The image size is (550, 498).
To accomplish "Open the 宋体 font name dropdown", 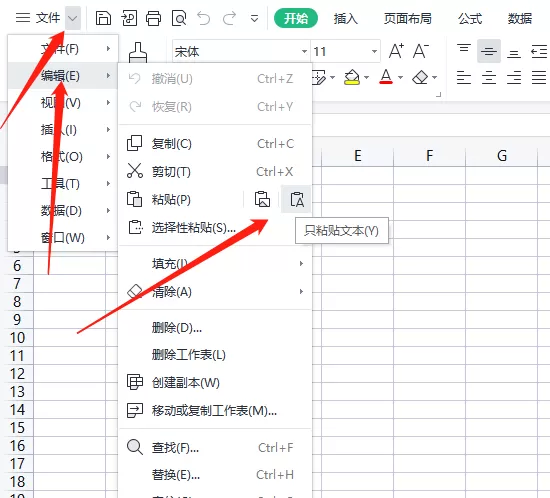I will pos(304,52).
